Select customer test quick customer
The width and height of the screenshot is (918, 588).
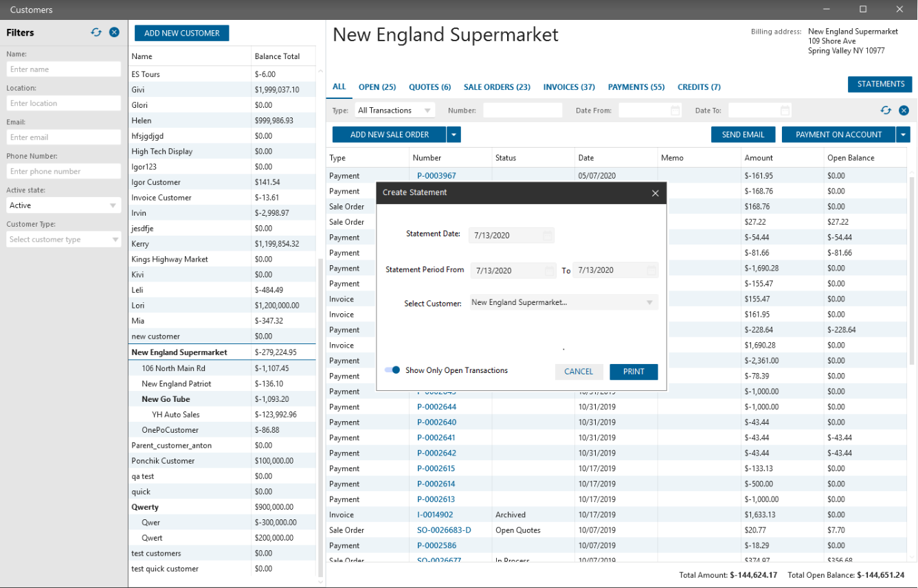222,569
